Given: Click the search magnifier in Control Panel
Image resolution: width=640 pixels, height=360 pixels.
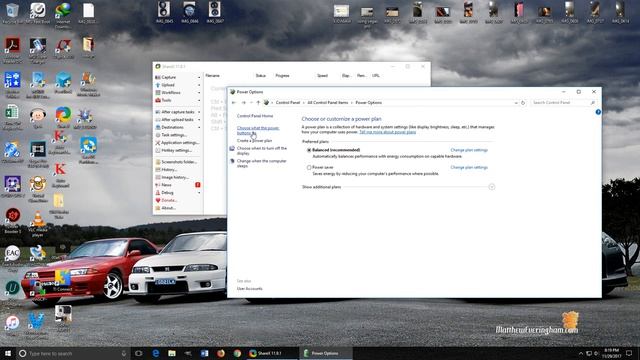Looking at the screenshot, I should (x=593, y=103).
